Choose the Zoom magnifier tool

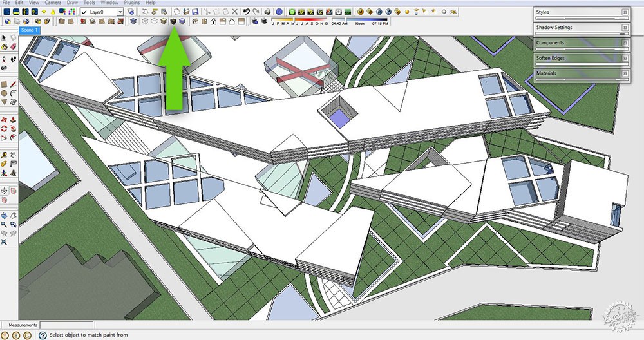tap(4, 224)
